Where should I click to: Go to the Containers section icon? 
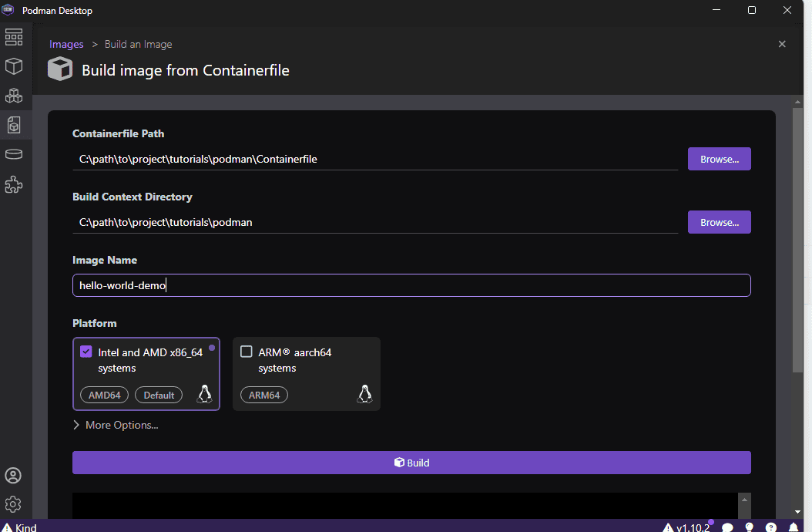coord(14,66)
